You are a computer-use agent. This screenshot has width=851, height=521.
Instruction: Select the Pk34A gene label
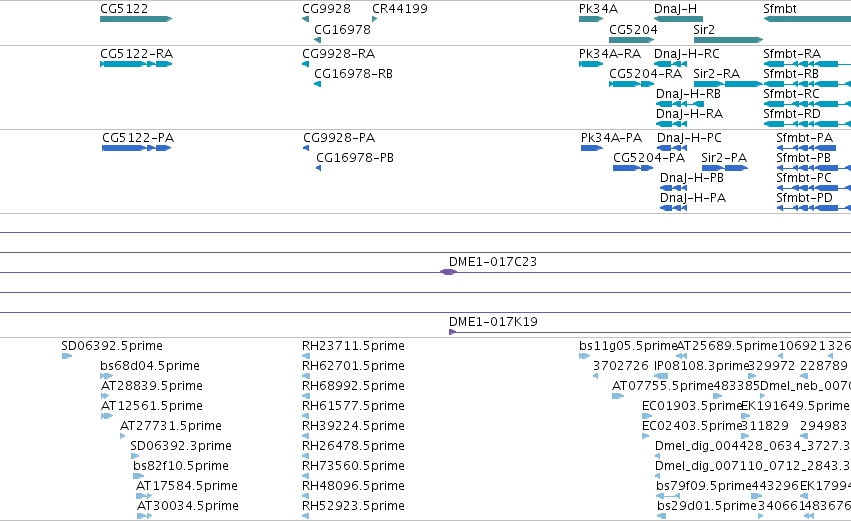[x=598, y=9]
